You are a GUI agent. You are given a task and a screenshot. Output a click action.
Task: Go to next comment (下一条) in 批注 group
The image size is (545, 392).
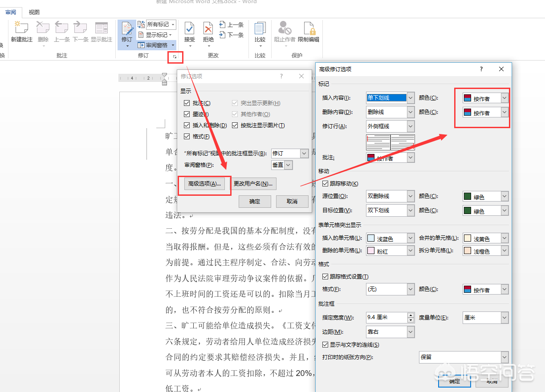(81, 31)
